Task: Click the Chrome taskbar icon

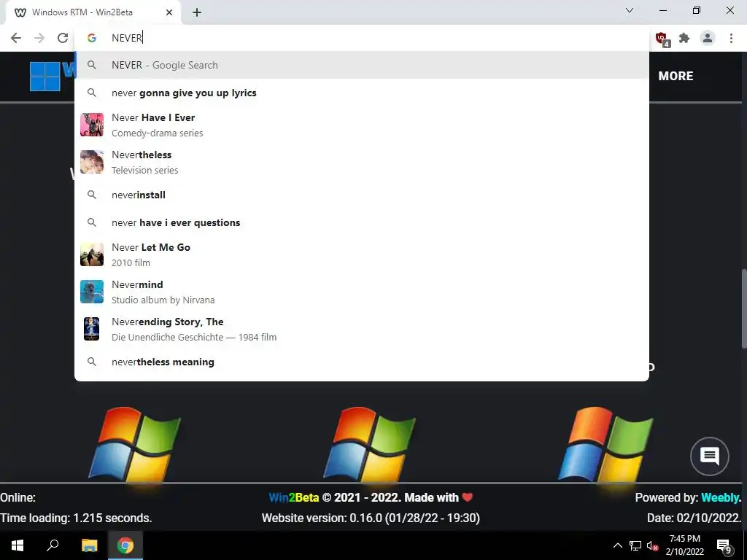Action: pos(125,545)
